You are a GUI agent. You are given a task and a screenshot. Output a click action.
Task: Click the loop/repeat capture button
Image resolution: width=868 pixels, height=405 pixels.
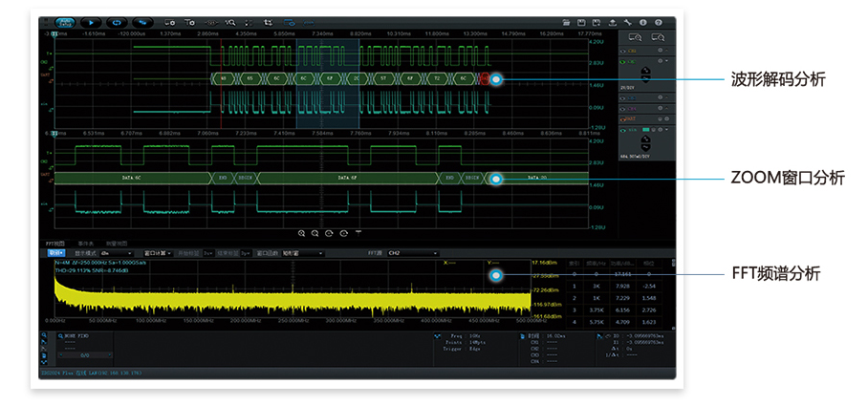pyautogui.click(x=117, y=23)
